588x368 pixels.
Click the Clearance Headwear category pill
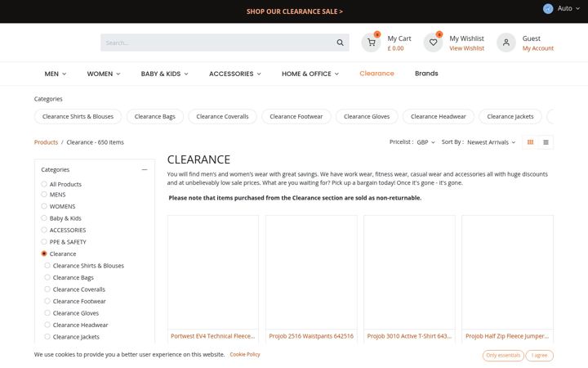click(439, 116)
